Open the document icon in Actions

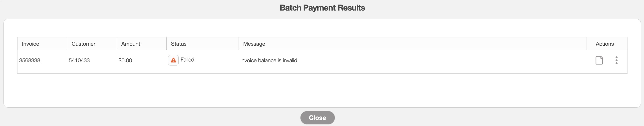click(x=599, y=60)
